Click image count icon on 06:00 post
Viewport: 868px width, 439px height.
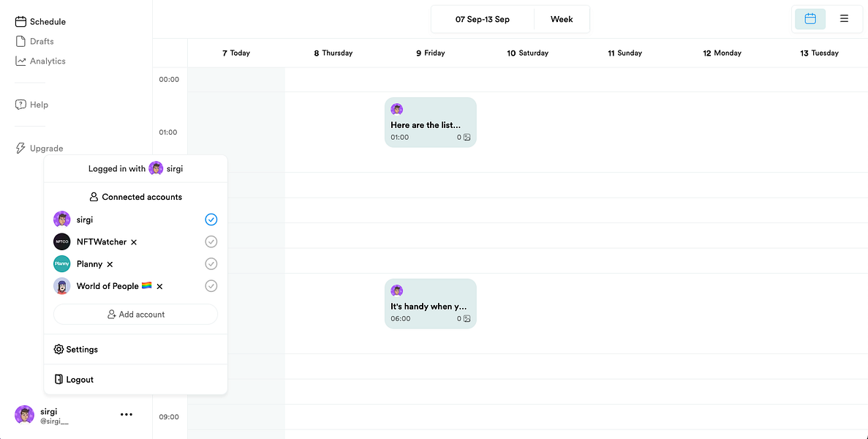click(x=467, y=319)
